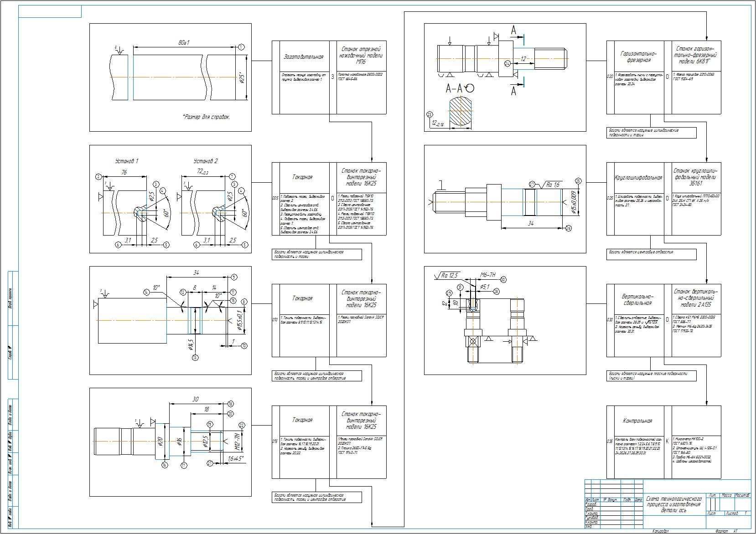Click the 'Лит.' title block header
Screen dimensions: 756x534
(x=713, y=495)
